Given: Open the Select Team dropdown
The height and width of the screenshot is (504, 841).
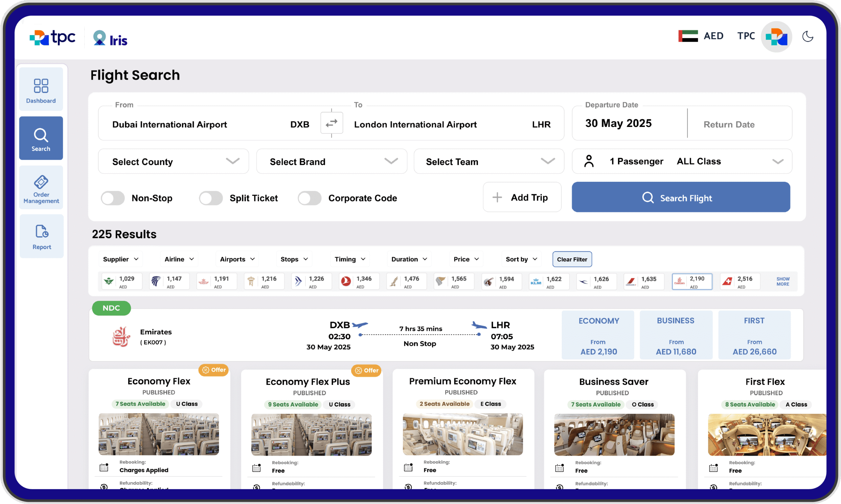Looking at the screenshot, I should 489,161.
